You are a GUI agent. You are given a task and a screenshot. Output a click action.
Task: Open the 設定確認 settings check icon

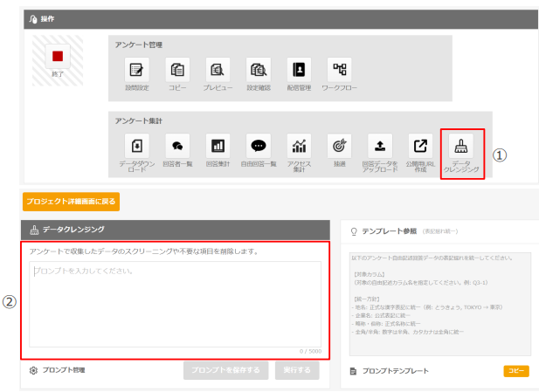[x=259, y=70]
